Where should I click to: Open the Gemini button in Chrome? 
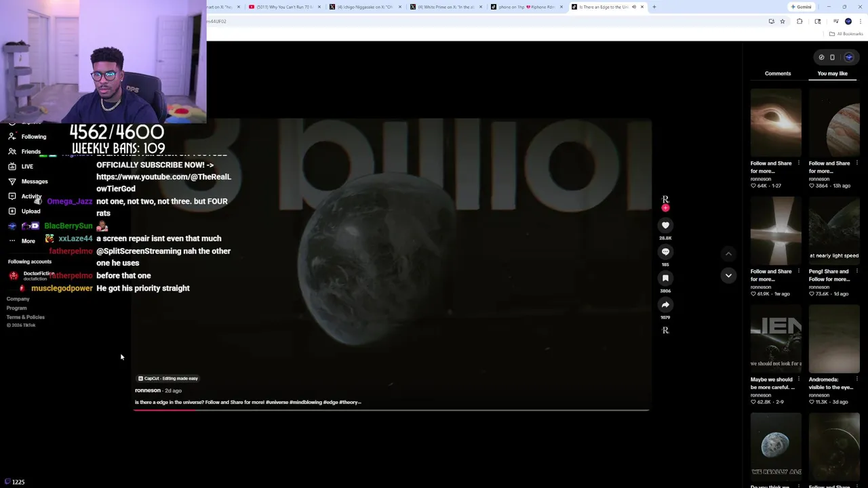(x=801, y=7)
